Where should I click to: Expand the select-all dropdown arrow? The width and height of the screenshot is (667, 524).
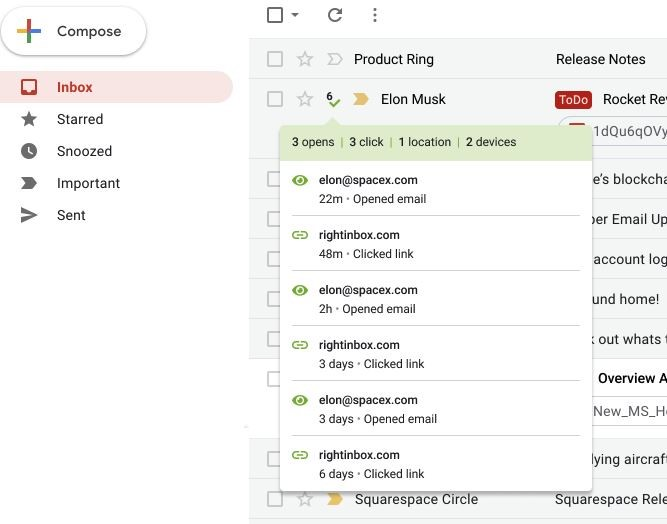click(295, 15)
